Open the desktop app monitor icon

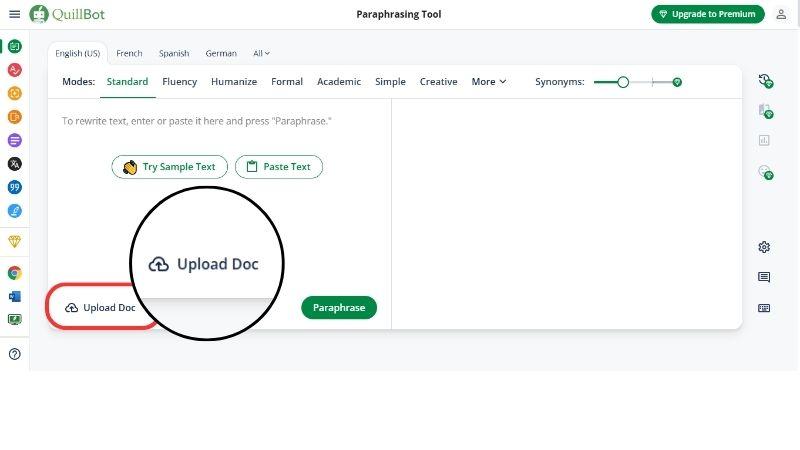pos(15,320)
